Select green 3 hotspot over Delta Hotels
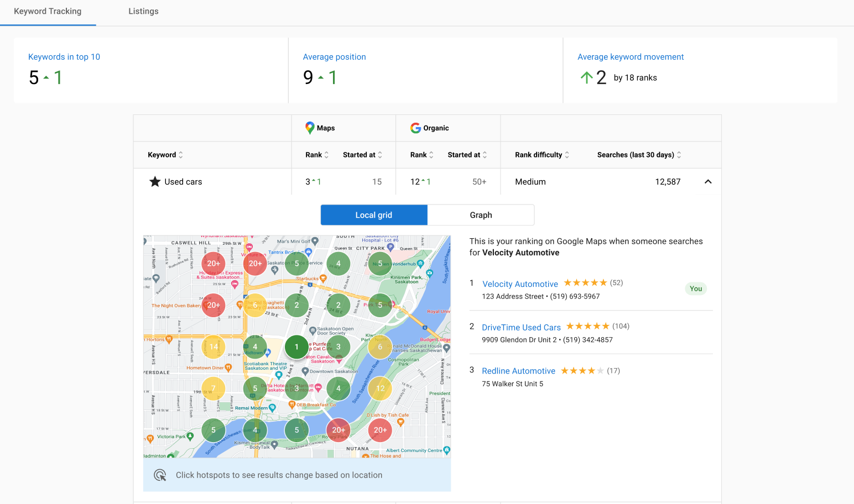The width and height of the screenshot is (854, 504). click(x=296, y=389)
